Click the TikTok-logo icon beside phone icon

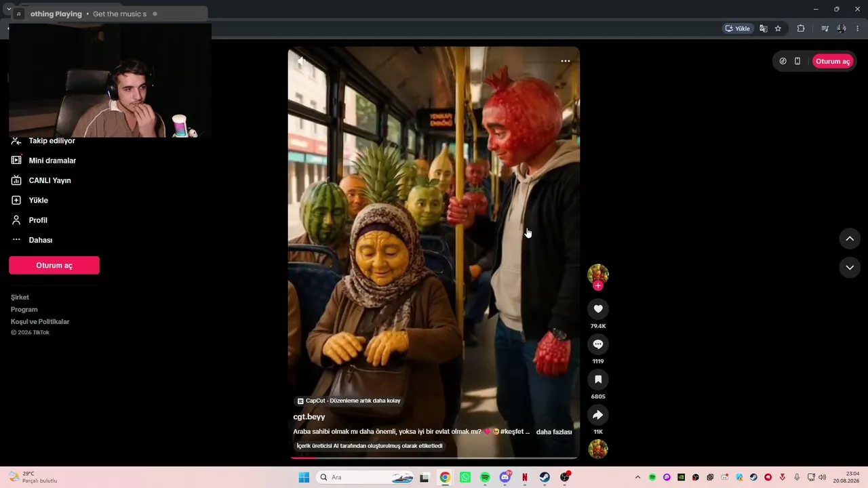(783, 61)
